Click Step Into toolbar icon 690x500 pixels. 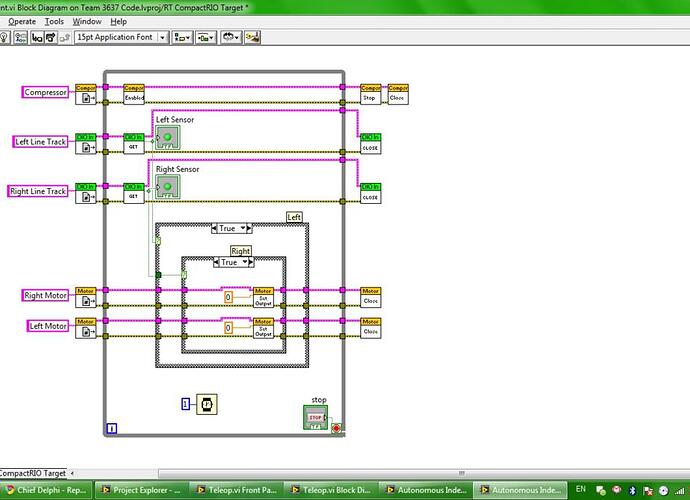tap(37, 37)
